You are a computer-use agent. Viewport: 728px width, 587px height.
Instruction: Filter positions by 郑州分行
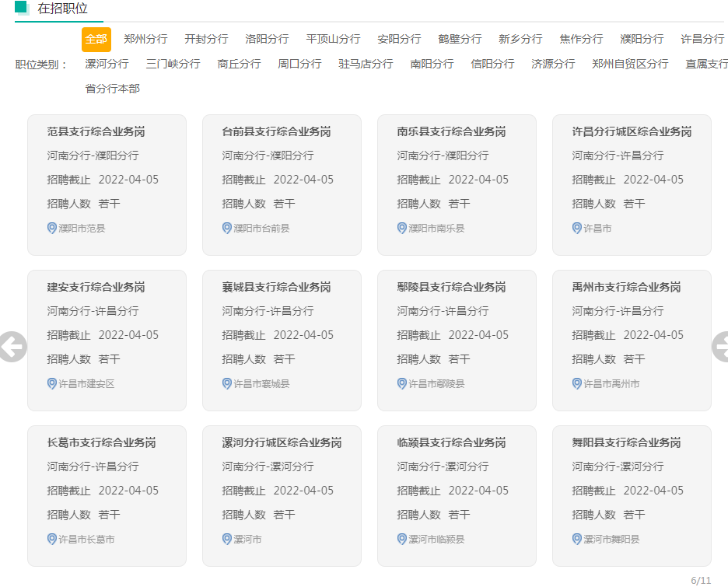point(145,40)
